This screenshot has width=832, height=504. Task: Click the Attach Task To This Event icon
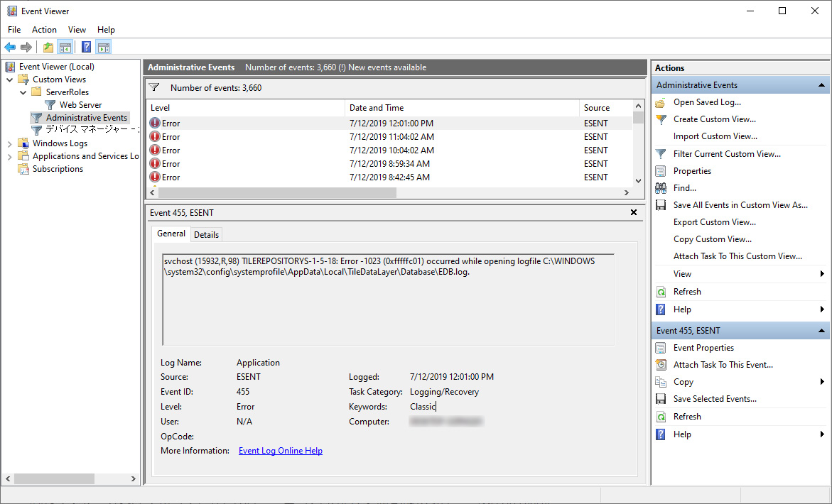click(x=661, y=365)
